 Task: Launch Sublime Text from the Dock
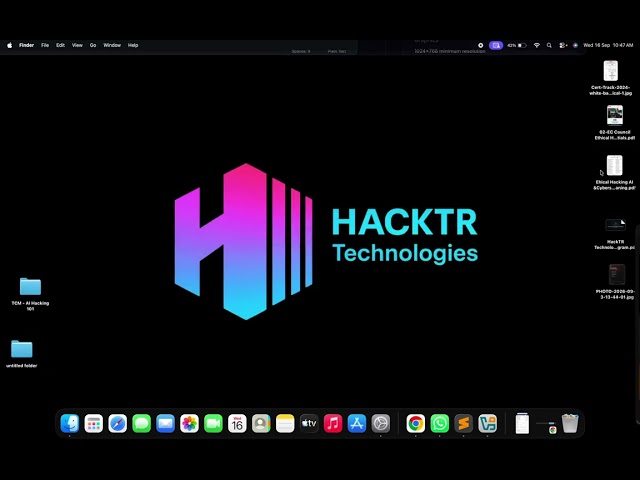pos(464,423)
